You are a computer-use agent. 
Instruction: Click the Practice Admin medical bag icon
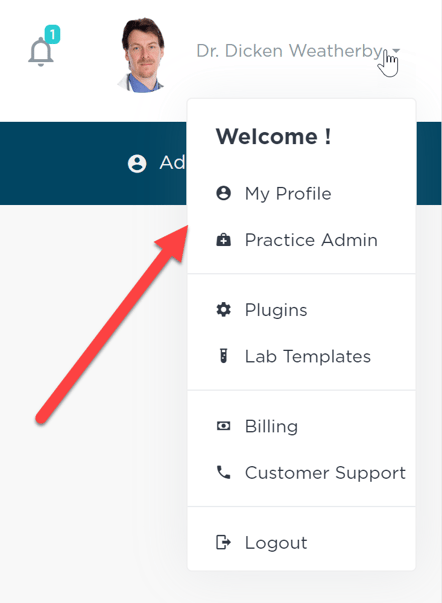224,240
